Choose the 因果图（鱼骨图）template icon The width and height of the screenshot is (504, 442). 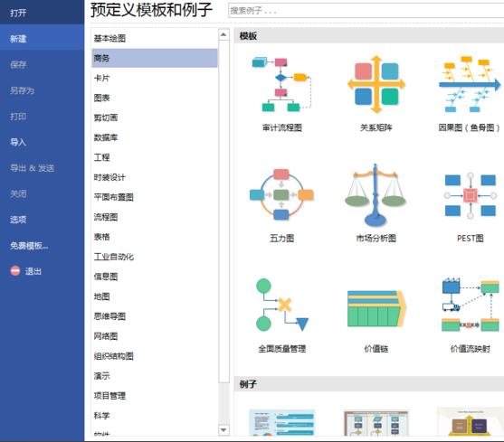(470, 84)
